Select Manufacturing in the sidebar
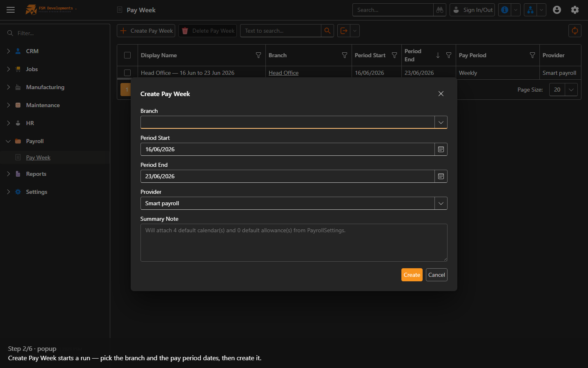Image resolution: width=588 pixels, height=368 pixels. click(45, 87)
